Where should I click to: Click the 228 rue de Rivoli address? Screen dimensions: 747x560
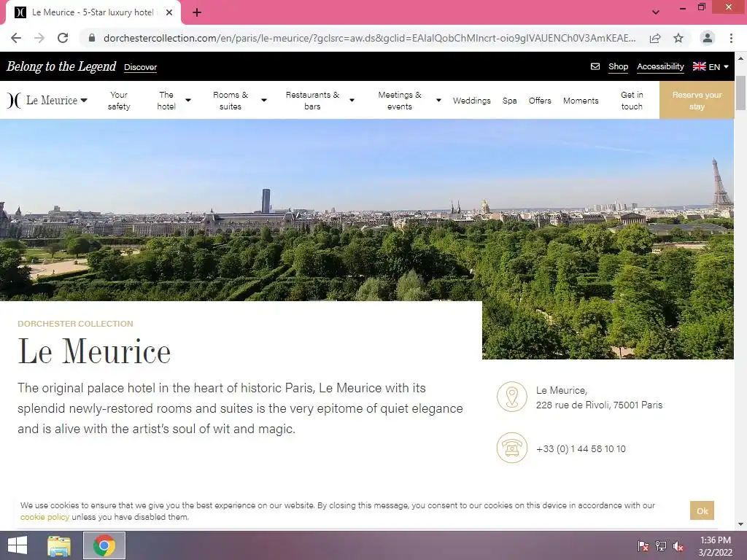click(x=600, y=405)
